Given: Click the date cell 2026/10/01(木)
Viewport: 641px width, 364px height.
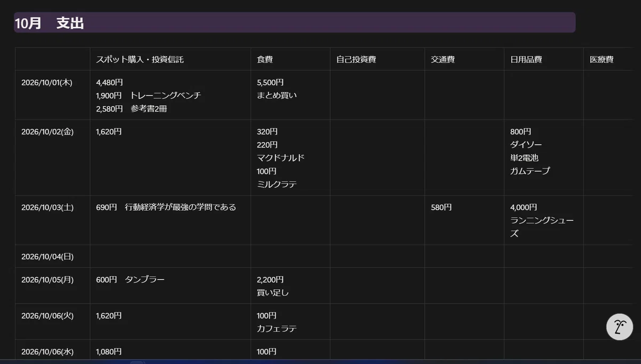Looking at the screenshot, I should tap(47, 82).
